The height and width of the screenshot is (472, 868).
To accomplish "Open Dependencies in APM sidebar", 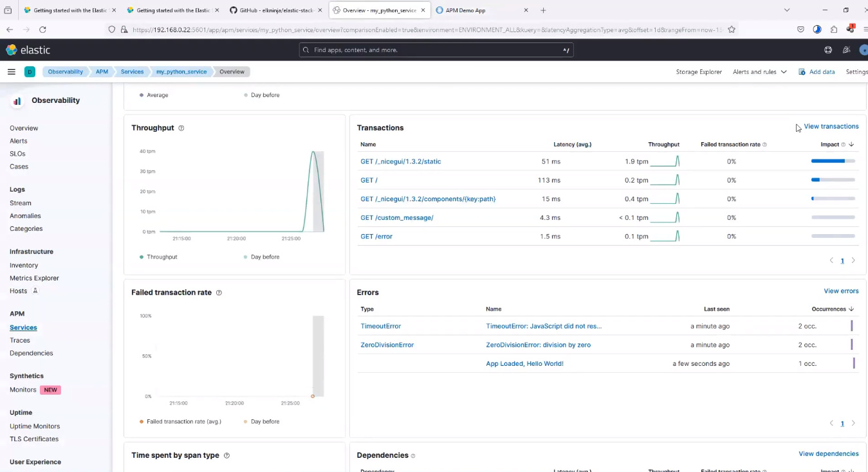I will click(32, 353).
